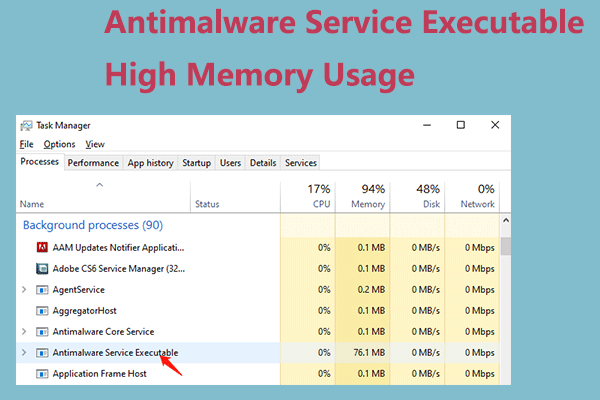Click the Application Frame Host icon
This screenshot has height=400, width=600.
(42, 374)
